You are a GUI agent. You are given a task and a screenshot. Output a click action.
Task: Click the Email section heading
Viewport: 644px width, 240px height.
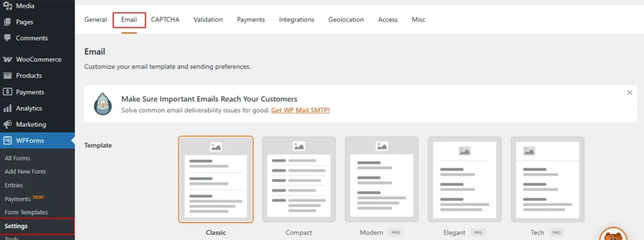click(x=95, y=52)
